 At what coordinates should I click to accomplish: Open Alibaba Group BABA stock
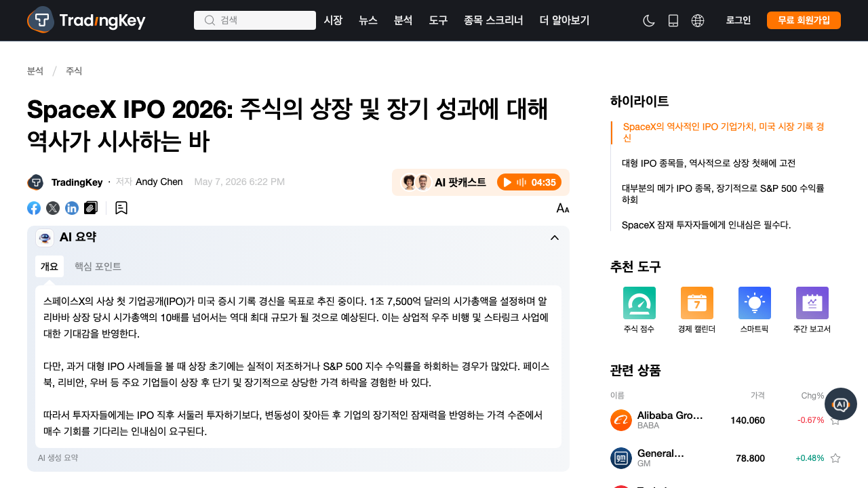(x=670, y=420)
